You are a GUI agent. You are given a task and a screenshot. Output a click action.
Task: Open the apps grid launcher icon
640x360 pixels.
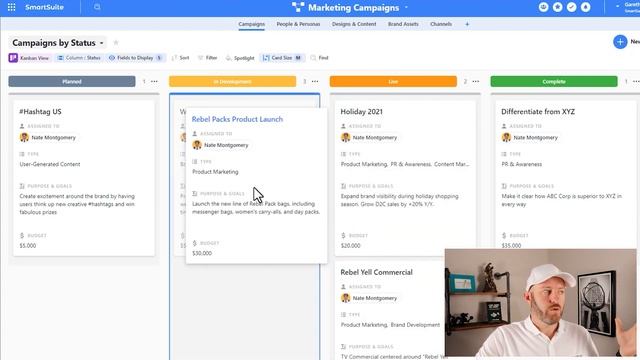(11, 7)
